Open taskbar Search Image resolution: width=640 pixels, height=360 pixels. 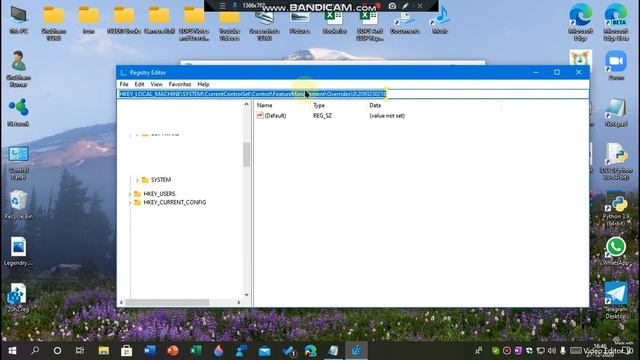click(35, 351)
